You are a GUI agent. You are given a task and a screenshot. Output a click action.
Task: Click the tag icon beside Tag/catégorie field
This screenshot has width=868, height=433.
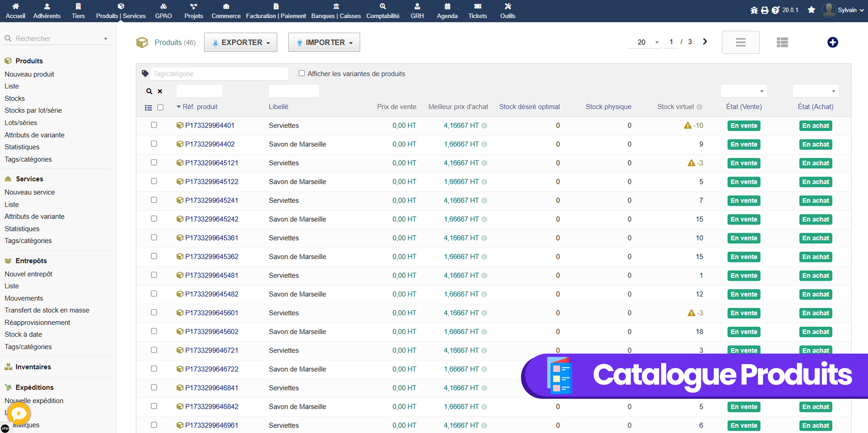(145, 73)
